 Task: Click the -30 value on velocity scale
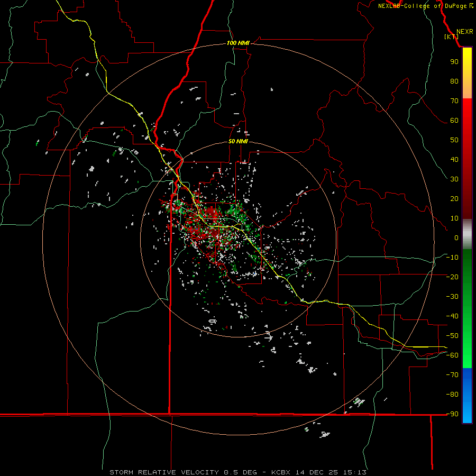coord(452,297)
